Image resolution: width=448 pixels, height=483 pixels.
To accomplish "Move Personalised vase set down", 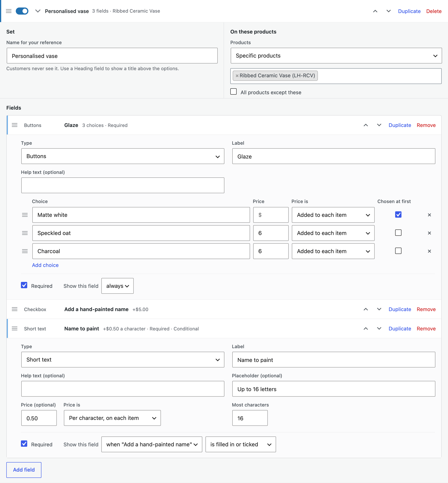I will (x=389, y=11).
